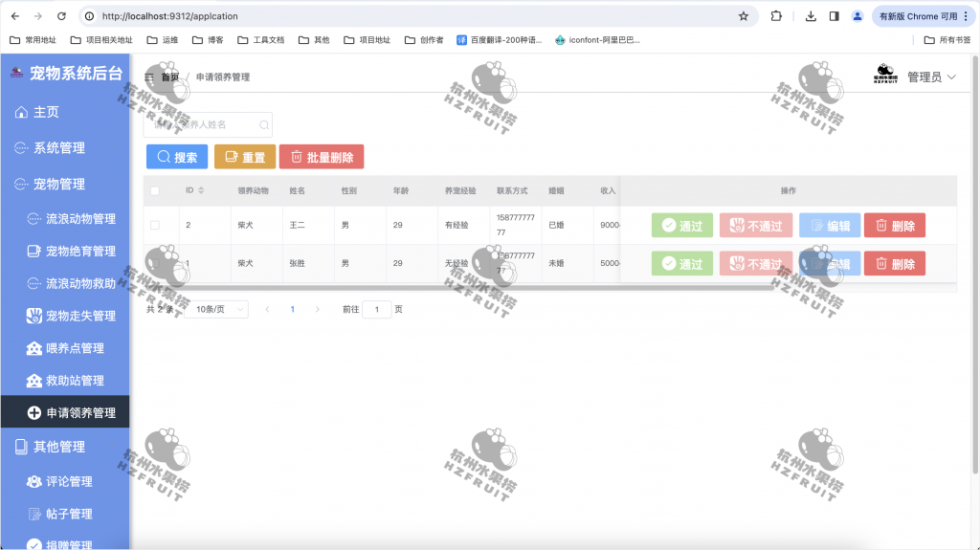
Task: Click the 宠物系统后台 logo icon
Action: pyautogui.click(x=17, y=73)
